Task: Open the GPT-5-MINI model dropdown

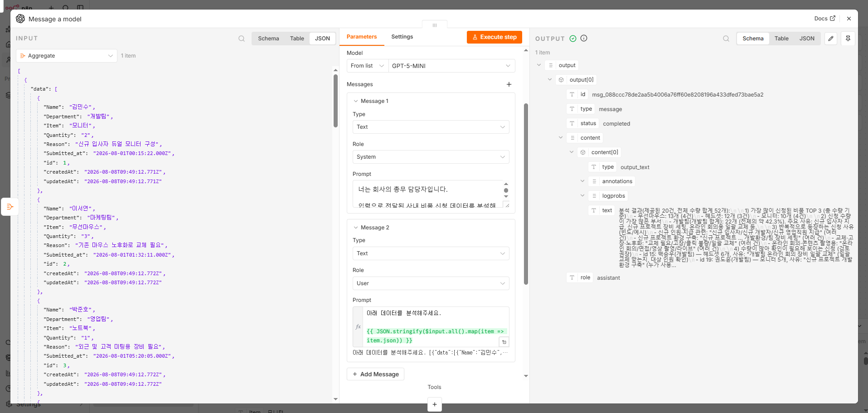Action: pyautogui.click(x=451, y=66)
